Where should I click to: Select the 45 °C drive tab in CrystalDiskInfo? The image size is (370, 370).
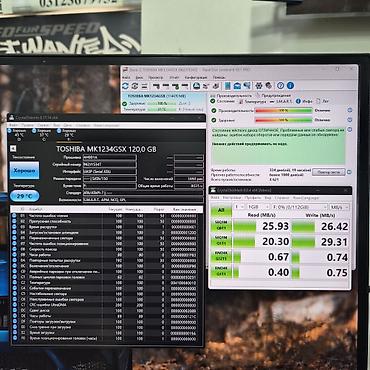(18, 134)
